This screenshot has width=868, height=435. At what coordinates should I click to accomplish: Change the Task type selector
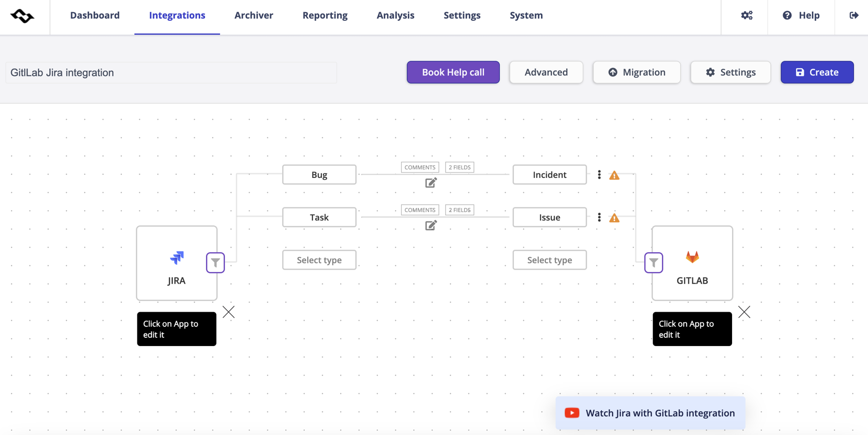point(319,217)
